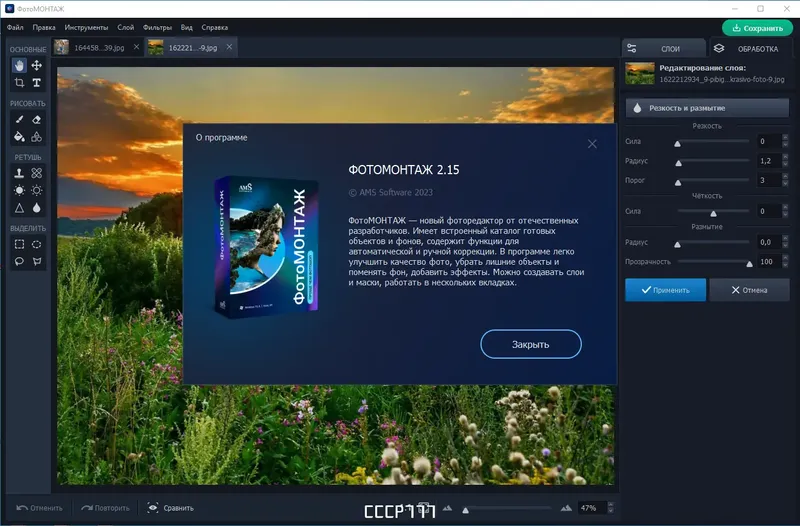Open the Правка menu
Viewport: 800px width, 526px height.
click(44, 28)
